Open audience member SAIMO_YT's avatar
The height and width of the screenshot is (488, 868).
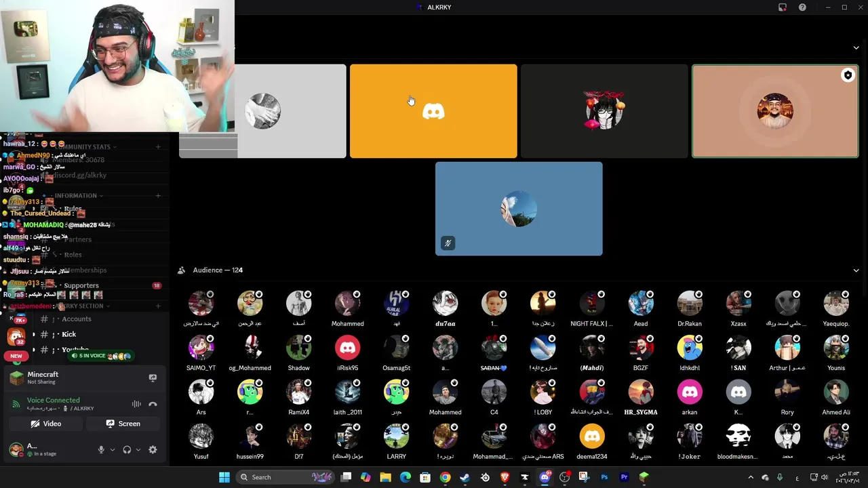(201, 348)
